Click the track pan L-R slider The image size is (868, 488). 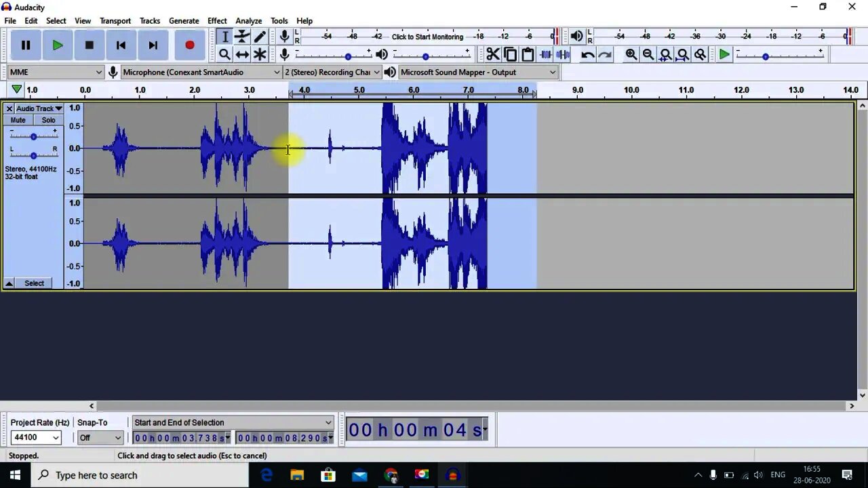pos(33,155)
